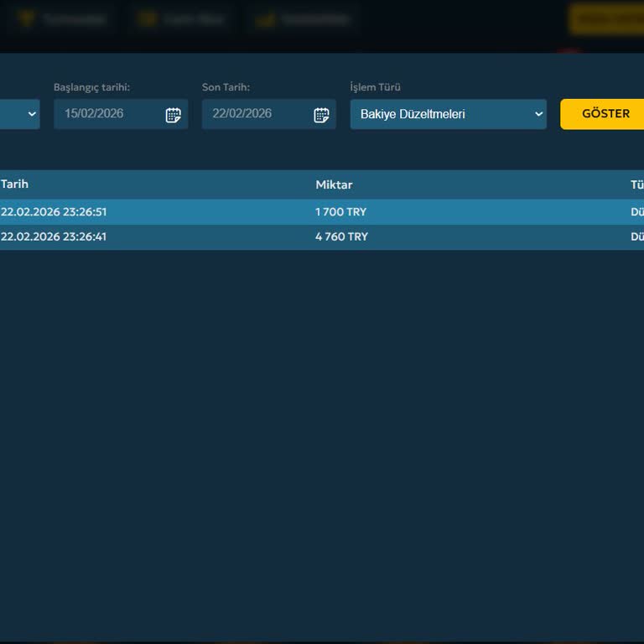
Task: Click the Tür column header at right edge
Action: (x=636, y=184)
